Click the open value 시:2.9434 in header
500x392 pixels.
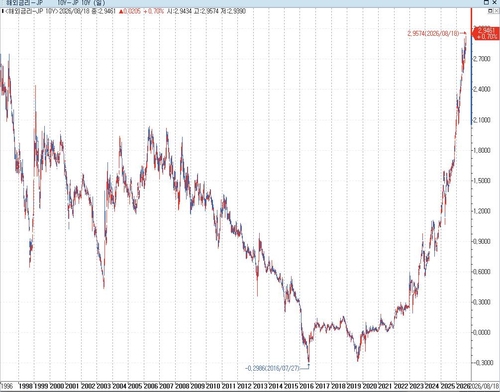coord(179,11)
